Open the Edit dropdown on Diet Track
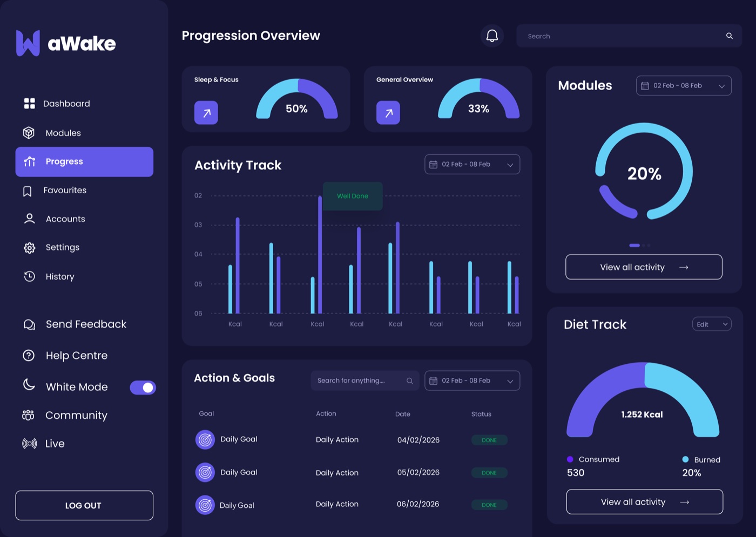This screenshot has width=756, height=537. click(711, 324)
